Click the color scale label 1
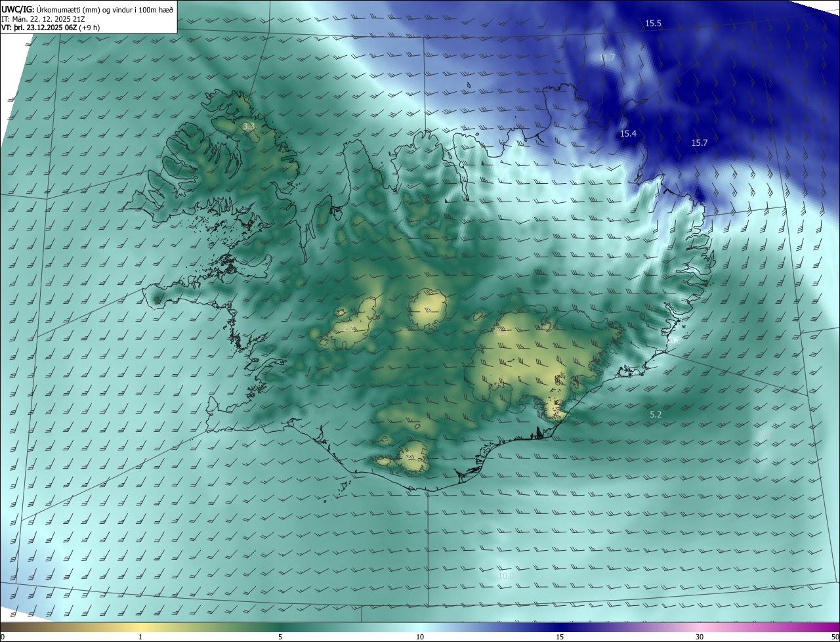The height and width of the screenshot is (642, 840). click(140, 637)
